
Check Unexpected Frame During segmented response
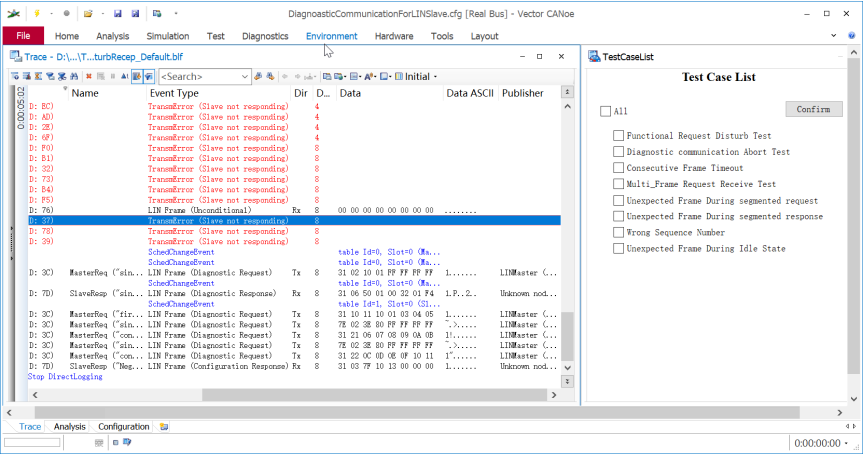point(618,216)
